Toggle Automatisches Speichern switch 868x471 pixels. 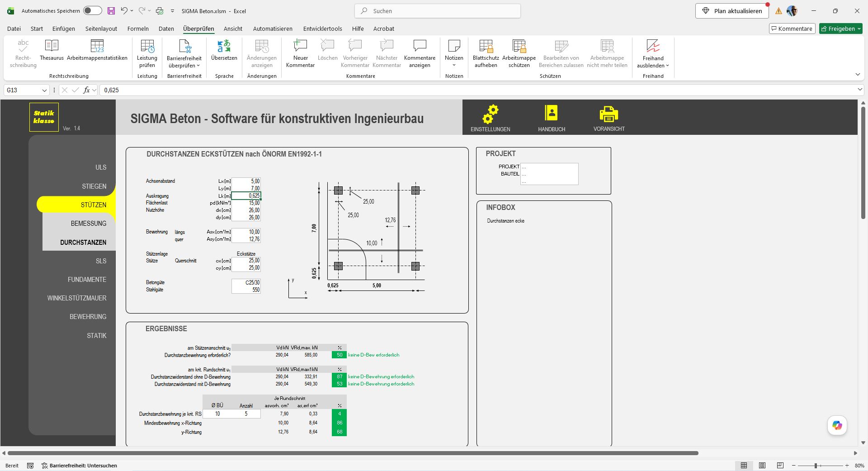(93, 11)
